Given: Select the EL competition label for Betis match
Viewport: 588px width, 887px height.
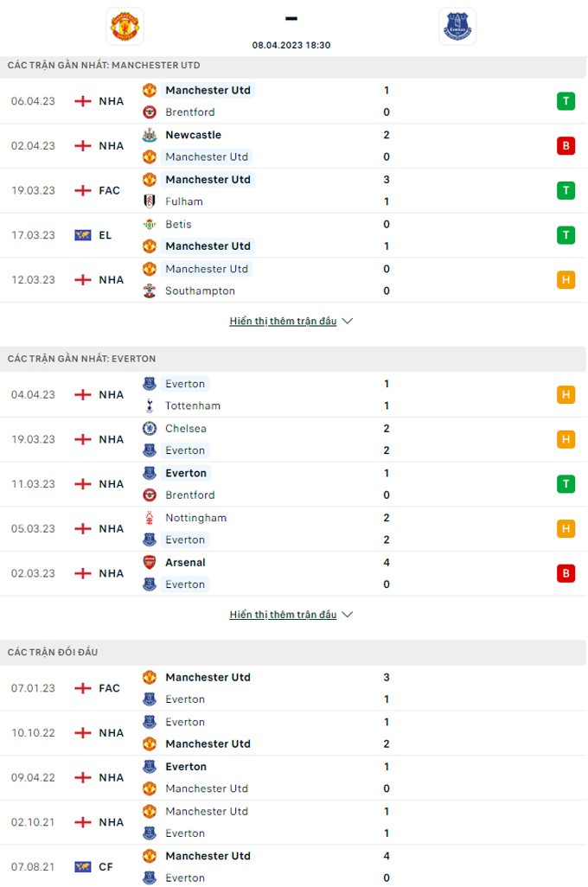Looking at the screenshot, I should [105, 235].
